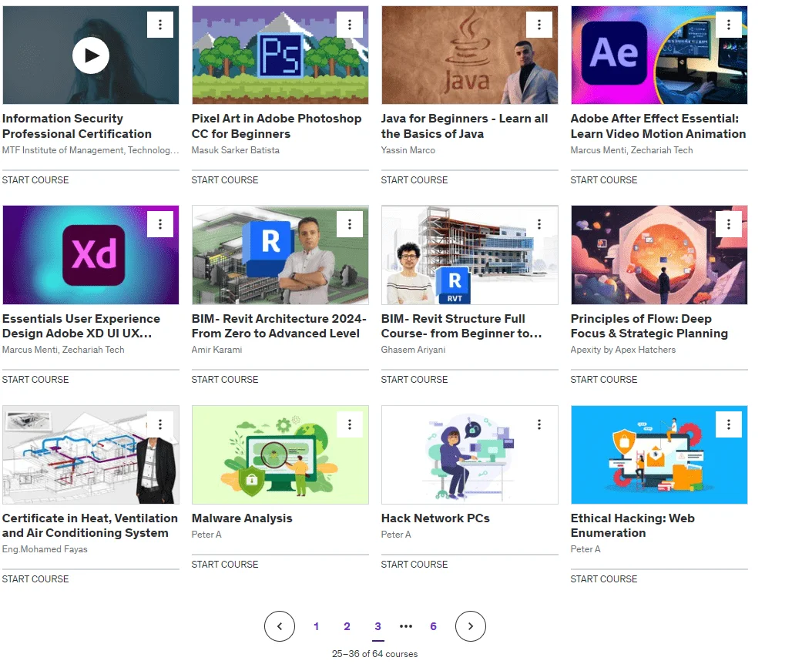Open Malware Analysis green thumbnail

point(280,454)
